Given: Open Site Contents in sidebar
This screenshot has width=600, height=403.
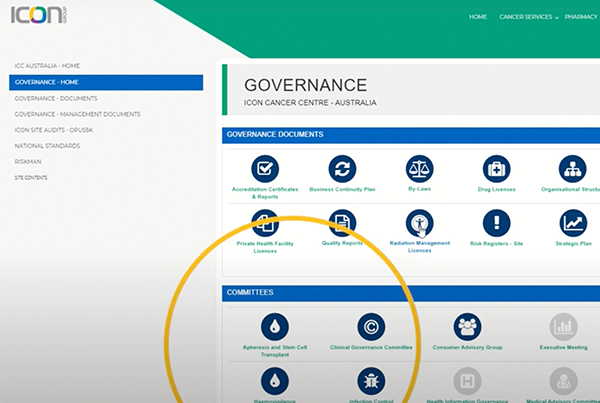Looking at the screenshot, I should (31, 178).
